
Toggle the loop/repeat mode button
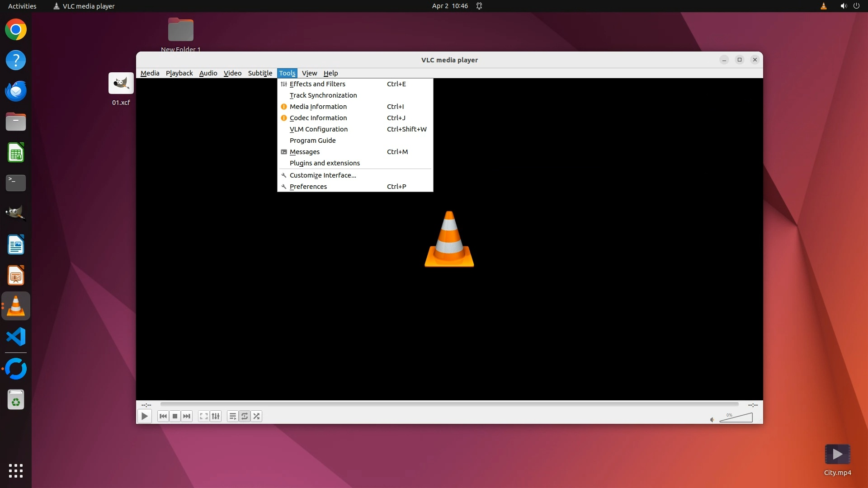(245, 416)
